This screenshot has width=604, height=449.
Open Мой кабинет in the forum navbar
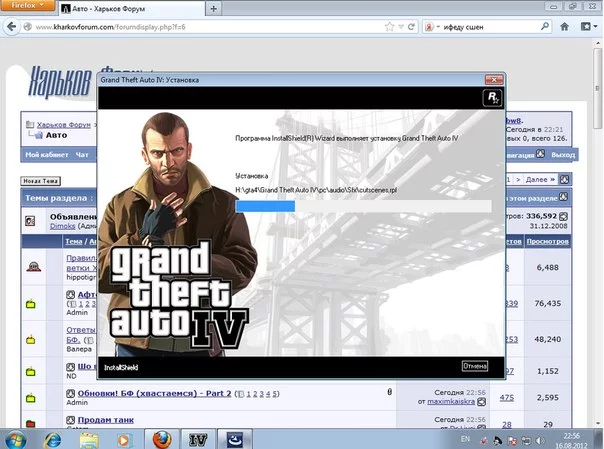(x=47, y=154)
